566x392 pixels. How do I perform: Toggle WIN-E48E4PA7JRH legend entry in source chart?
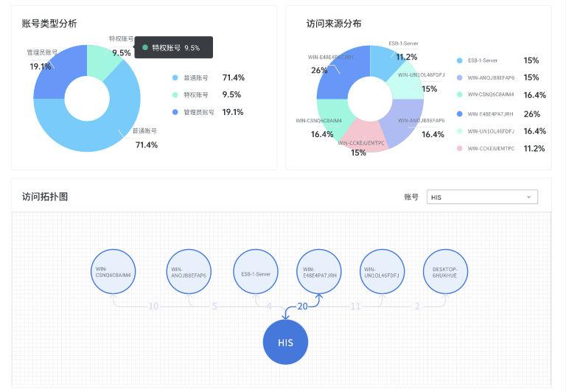click(489, 114)
